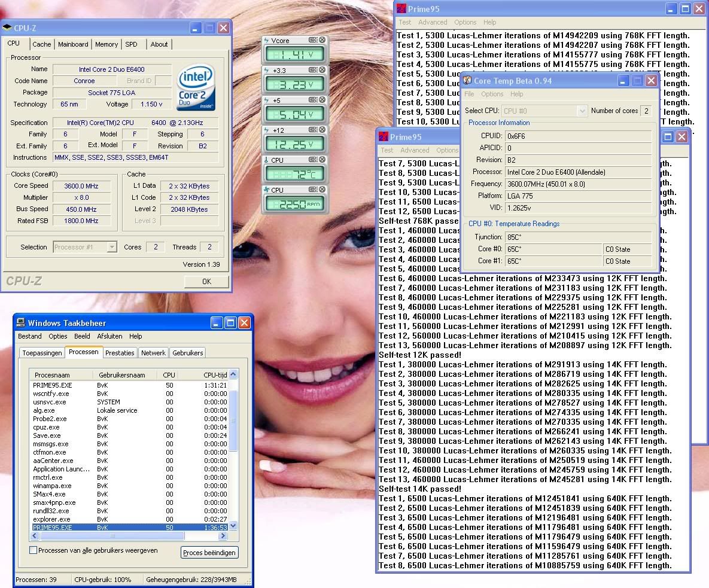This screenshot has width=709, height=588.
Task: Click the dock icon on +3.3 widget
Action: coord(313,70)
